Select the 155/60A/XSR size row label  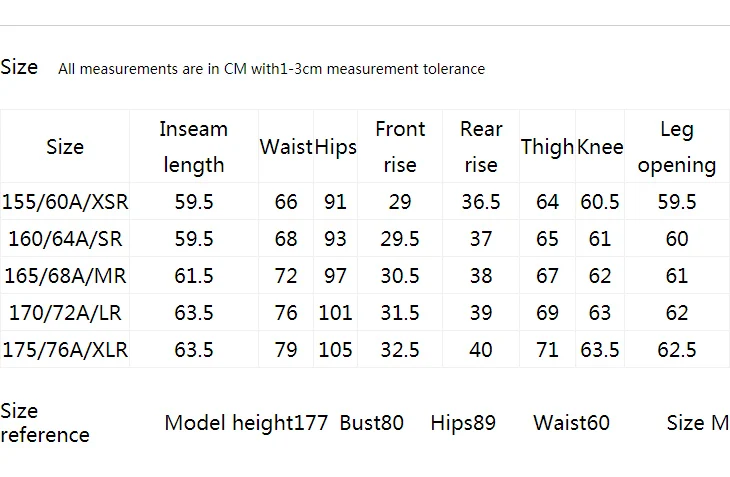(x=65, y=202)
